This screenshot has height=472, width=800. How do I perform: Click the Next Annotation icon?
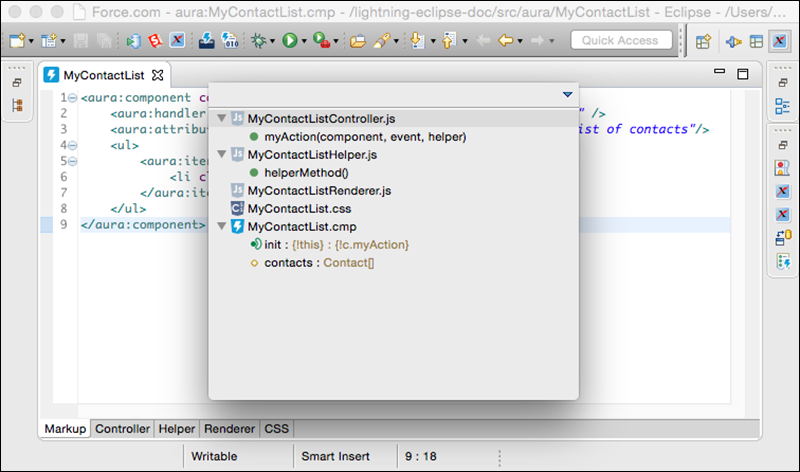coord(417,40)
